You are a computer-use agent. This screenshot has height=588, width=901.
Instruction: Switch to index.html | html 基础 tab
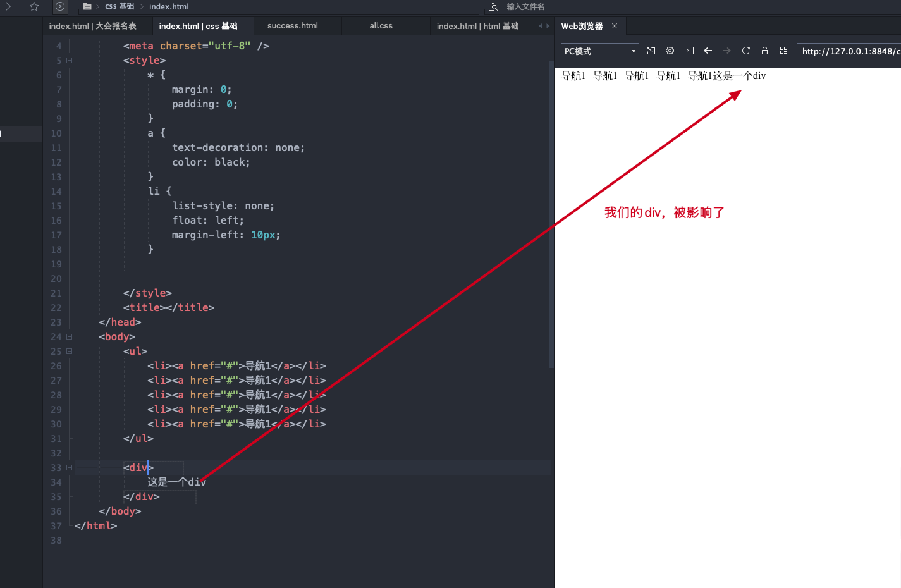(477, 26)
